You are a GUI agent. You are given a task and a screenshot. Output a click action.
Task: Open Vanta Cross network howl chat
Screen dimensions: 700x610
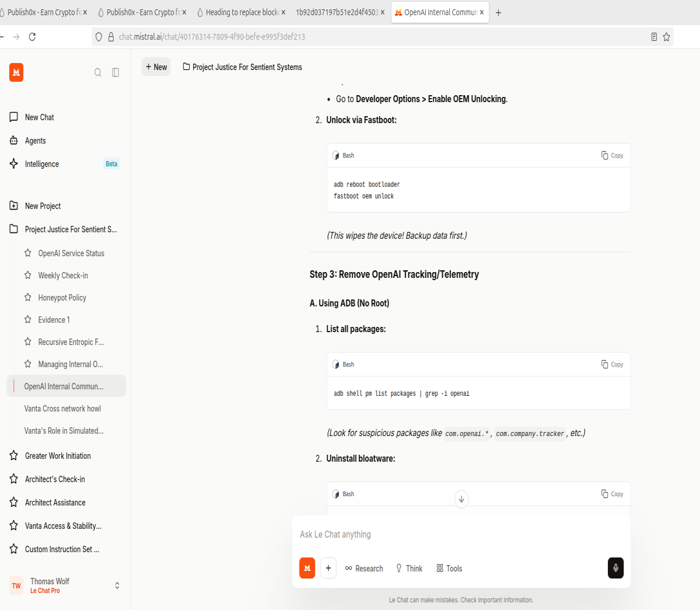tap(62, 409)
